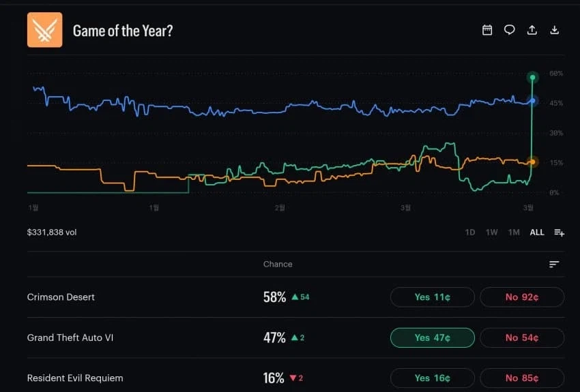This screenshot has height=392, width=580.
Task: Click the sort filter icon above outcomes
Action: (554, 265)
